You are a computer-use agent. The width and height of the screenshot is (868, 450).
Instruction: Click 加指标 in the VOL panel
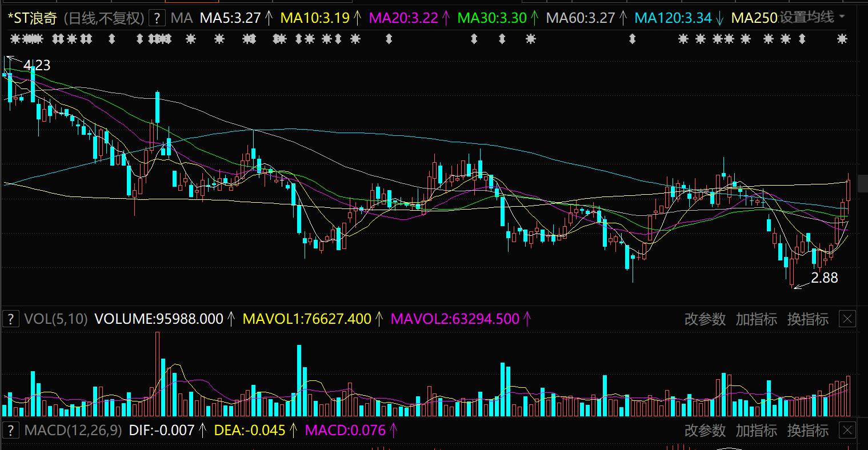point(757,319)
